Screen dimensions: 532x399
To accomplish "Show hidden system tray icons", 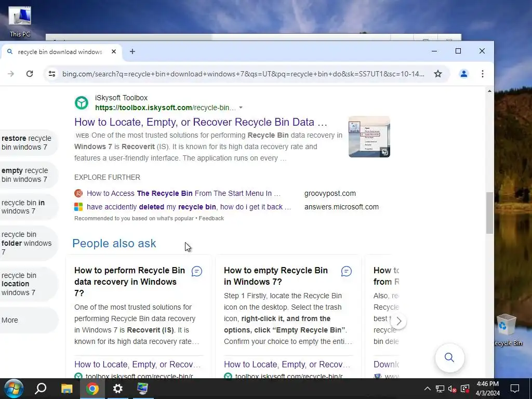I will coord(428,389).
